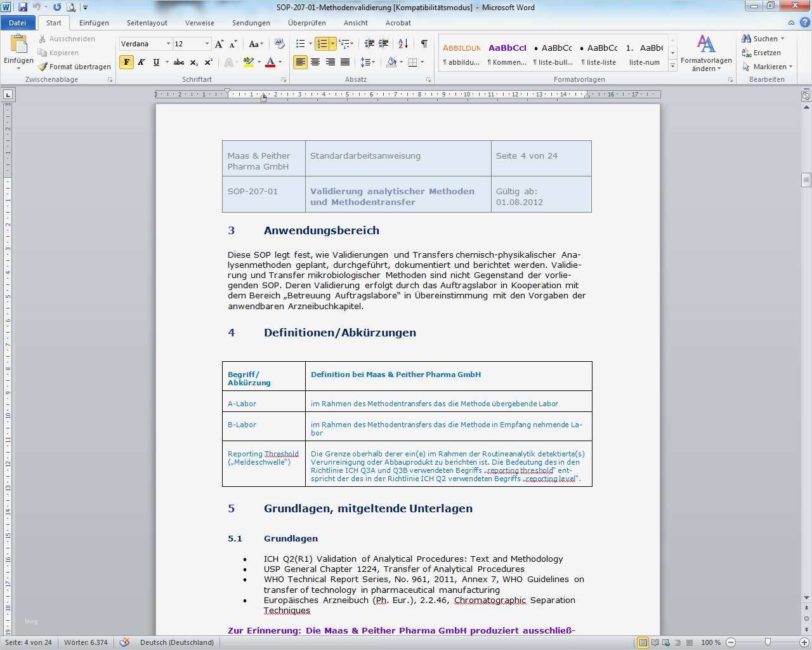Increase the paragraph indent
Screen dimensions: 812x650
tap(384, 44)
